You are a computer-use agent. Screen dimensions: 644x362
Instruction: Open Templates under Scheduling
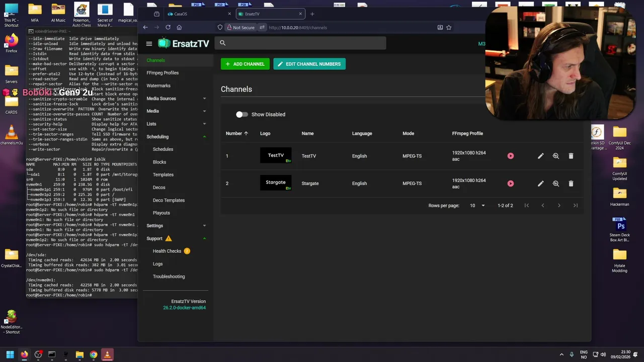[x=163, y=174]
